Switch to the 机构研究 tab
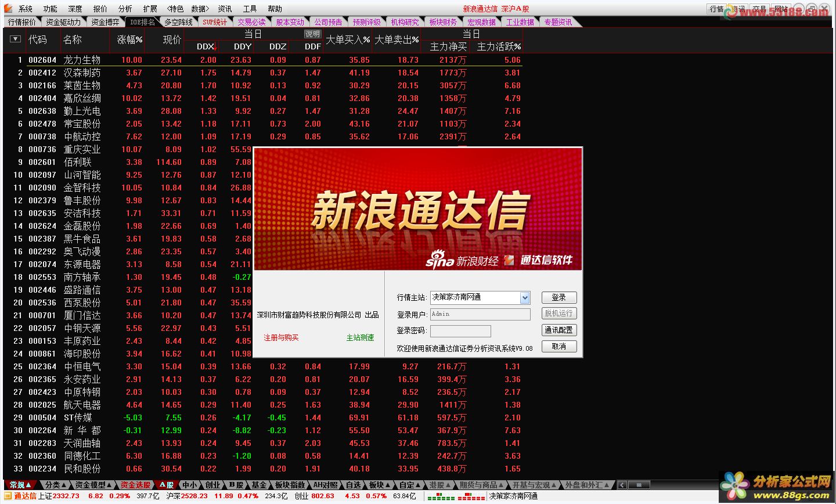Screen dimensions: 836x504 coord(405,22)
